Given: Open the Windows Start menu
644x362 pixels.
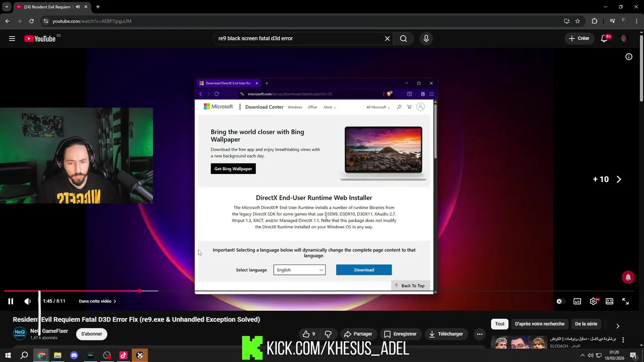Looking at the screenshot, I should tap(8, 355).
